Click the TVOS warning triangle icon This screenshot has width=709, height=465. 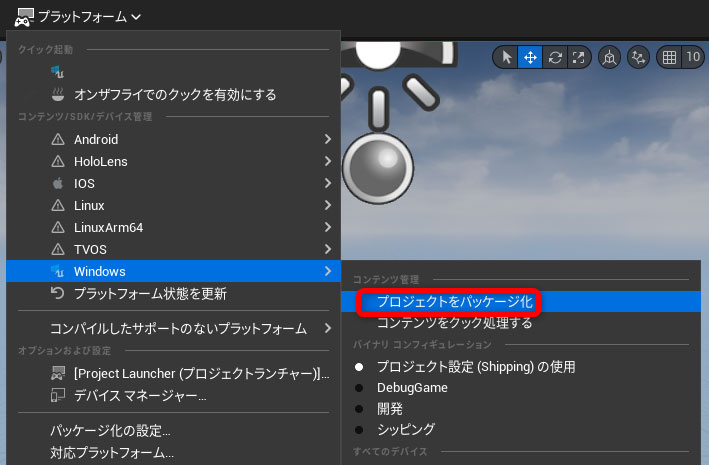click(58, 249)
